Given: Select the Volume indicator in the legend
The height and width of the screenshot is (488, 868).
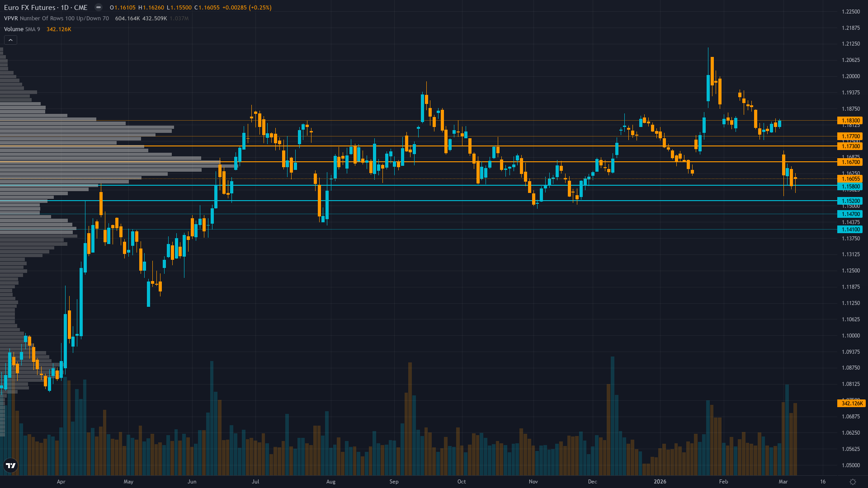Looking at the screenshot, I should point(13,29).
